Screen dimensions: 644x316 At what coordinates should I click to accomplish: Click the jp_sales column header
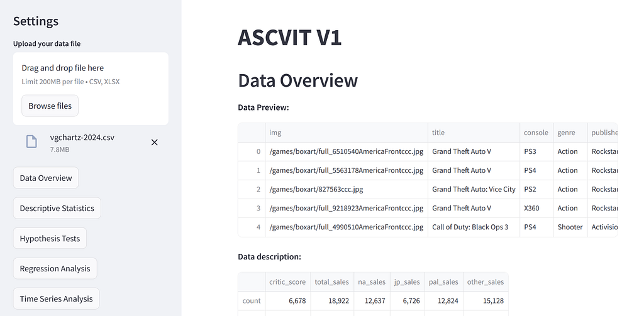(x=408, y=282)
